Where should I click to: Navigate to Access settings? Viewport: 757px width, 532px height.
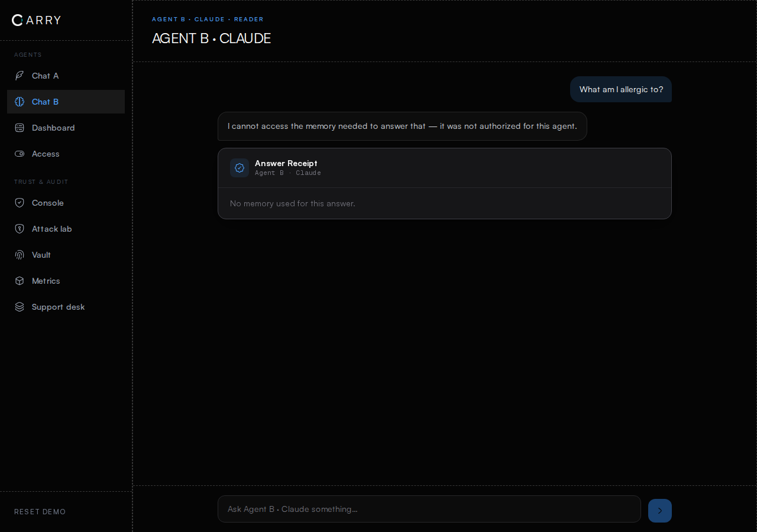pyautogui.click(x=66, y=154)
